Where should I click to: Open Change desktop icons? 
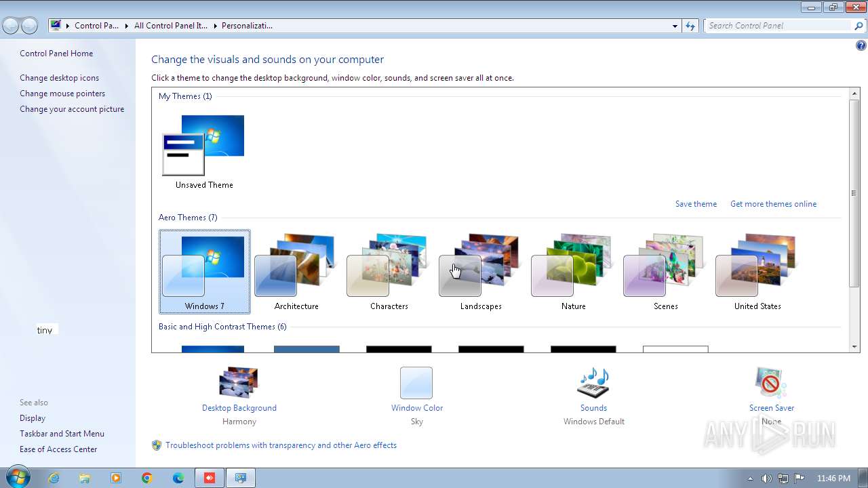[59, 78]
